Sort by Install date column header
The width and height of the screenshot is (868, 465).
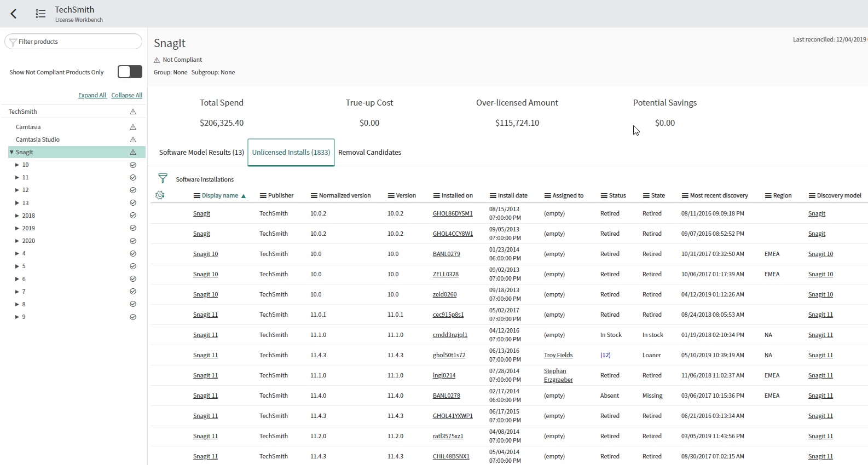point(513,195)
